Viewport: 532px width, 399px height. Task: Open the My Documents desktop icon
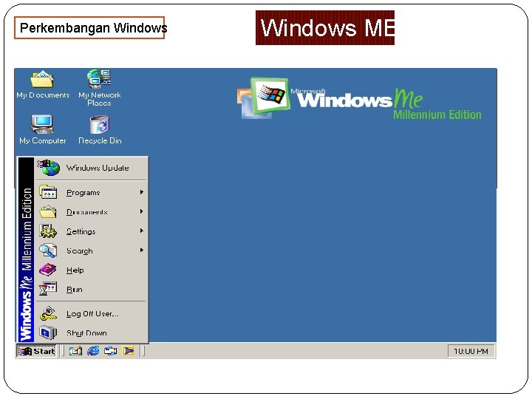pos(42,84)
